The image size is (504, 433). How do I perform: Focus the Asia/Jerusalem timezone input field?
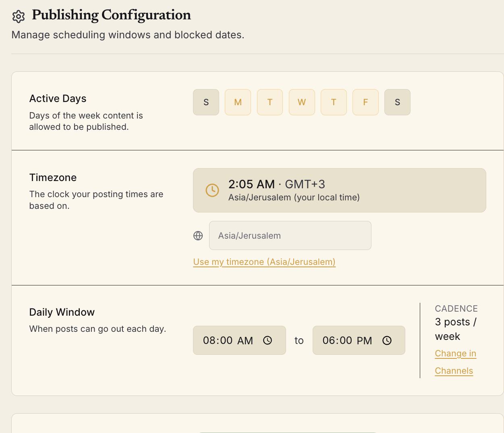click(x=290, y=235)
